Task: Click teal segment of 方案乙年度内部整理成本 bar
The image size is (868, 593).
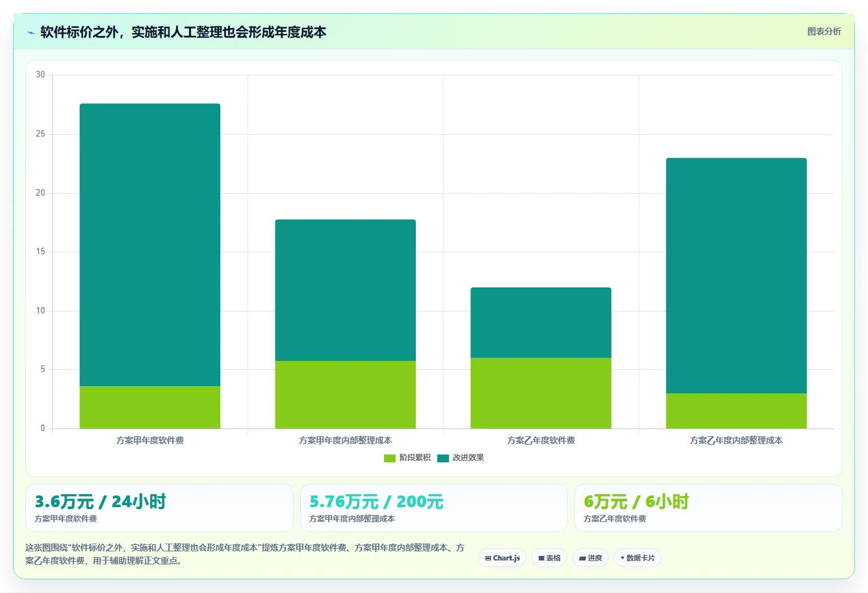Action: (737, 276)
